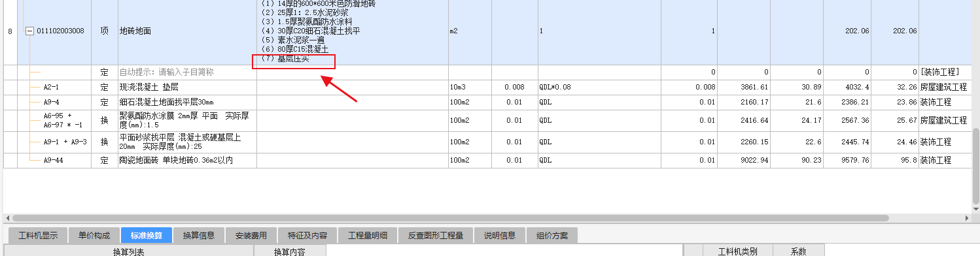980x256 pixels.
Task: Click the 2445.74 value in A9-1 row
Action: (847, 142)
